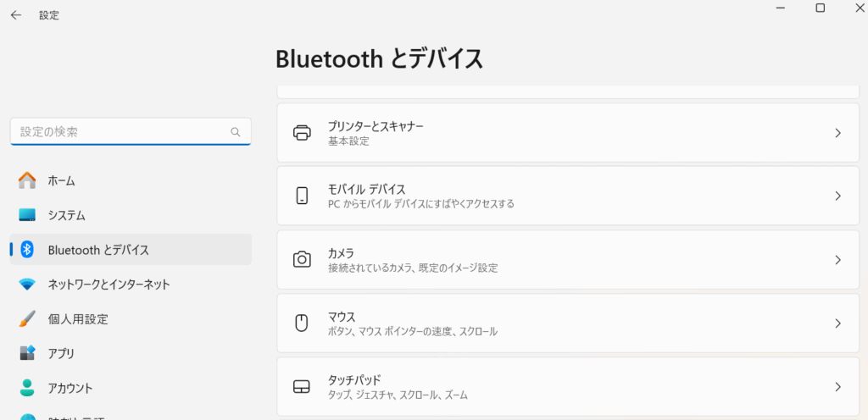
Task: Click the touchpad icon in タッチパッド row
Action: coord(302,386)
